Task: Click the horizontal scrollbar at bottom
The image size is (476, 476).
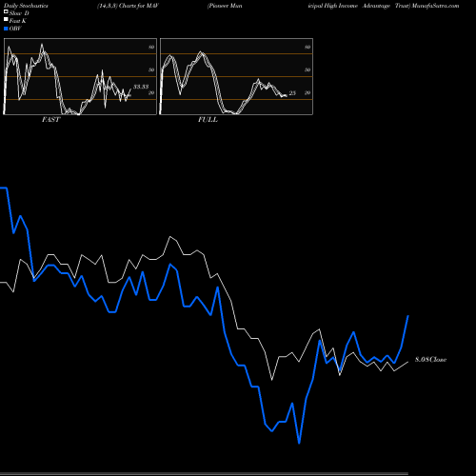Action: pyautogui.click(x=204, y=474)
